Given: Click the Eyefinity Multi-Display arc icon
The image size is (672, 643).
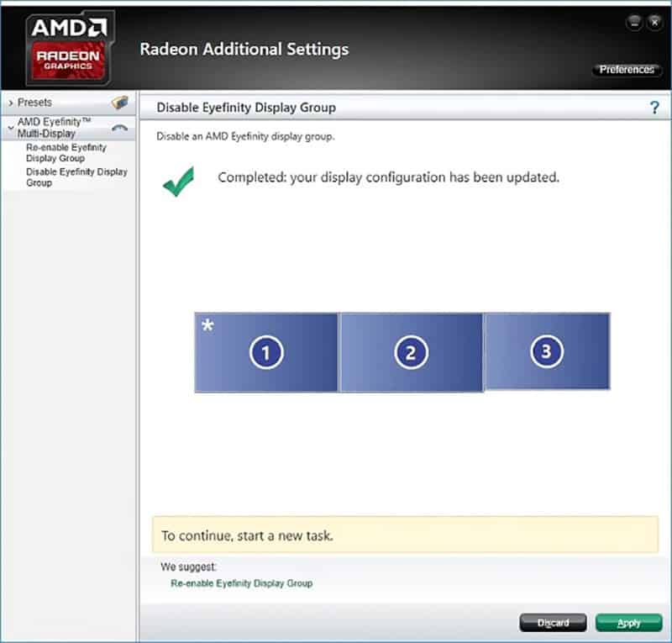Looking at the screenshot, I should coord(119,128).
